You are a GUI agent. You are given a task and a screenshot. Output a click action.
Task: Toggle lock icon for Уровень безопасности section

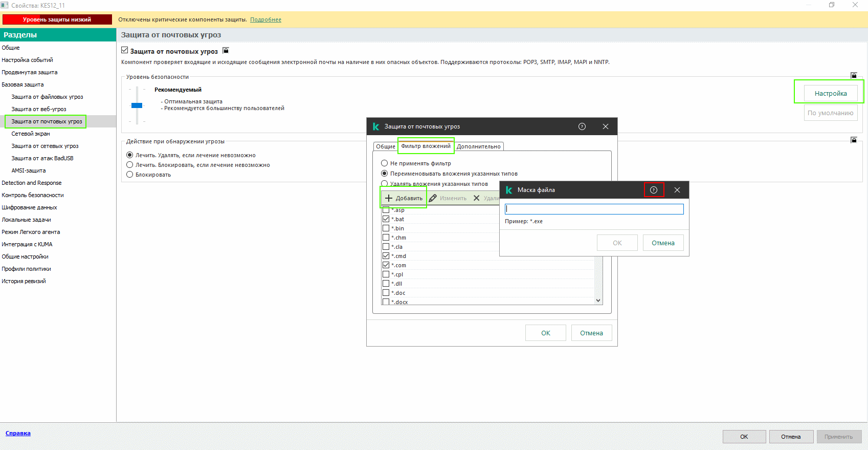(854, 76)
